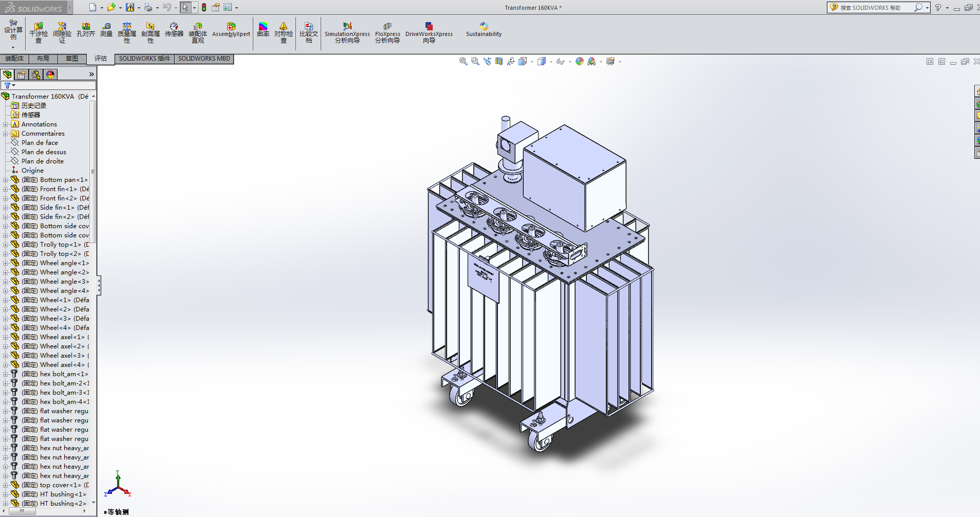Screen dimensions: 980x517
Task: Click the Interference Detection (干涉检查) tool
Action: [39, 32]
